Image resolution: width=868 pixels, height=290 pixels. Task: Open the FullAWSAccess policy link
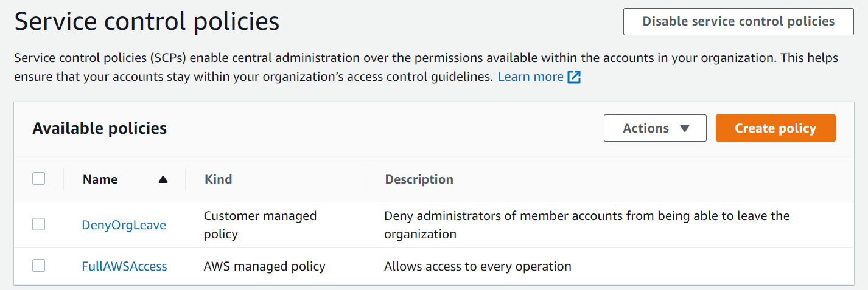pyautogui.click(x=125, y=266)
